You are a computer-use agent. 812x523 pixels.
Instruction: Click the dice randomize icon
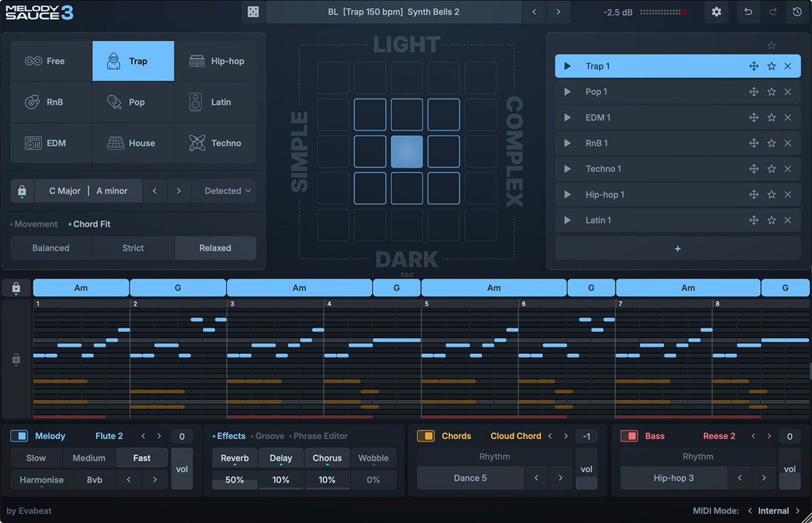pos(253,12)
